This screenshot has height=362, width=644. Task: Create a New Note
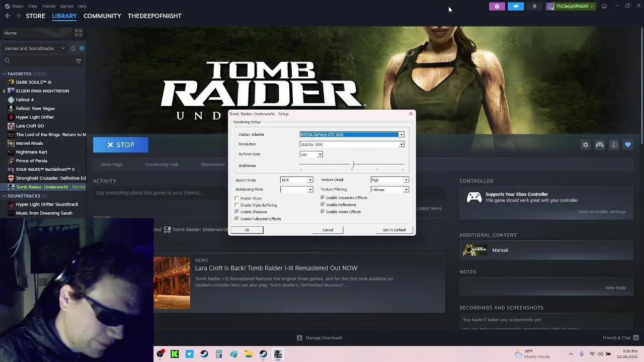(x=615, y=288)
